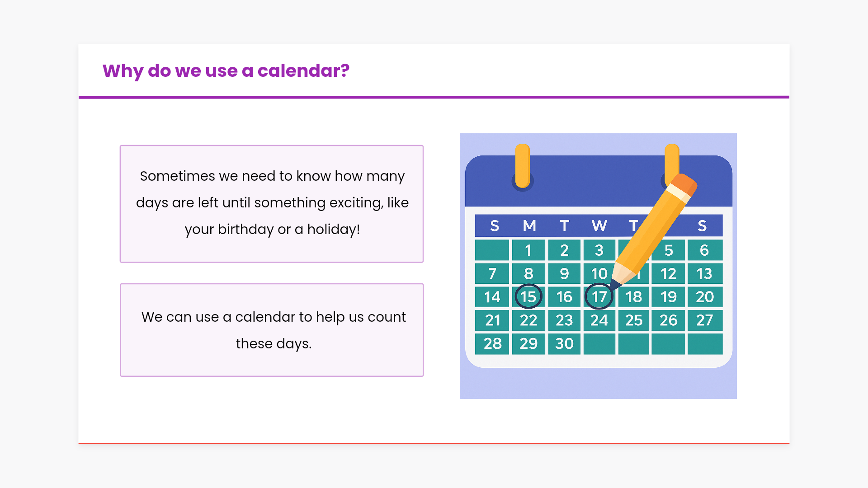
Task: Click the circled date 17
Action: coord(599,297)
